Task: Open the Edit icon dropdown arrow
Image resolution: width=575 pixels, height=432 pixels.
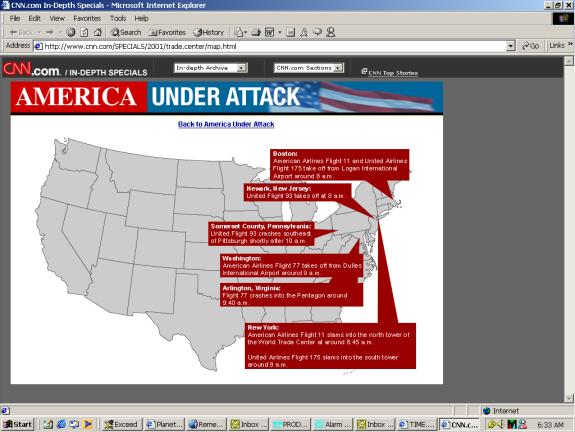Action: click(280, 32)
